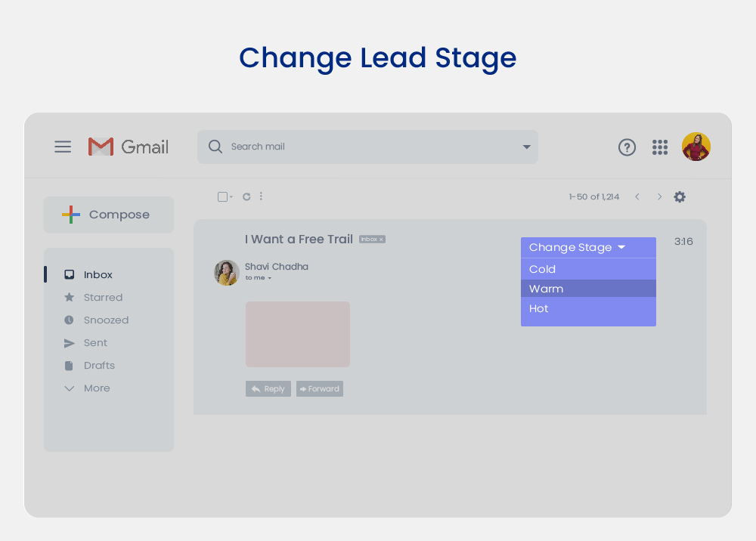The width and height of the screenshot is (756, 541).
Task: Click Shavi Chadha's sender avatar
Action: pyautogui.click(x=227, y=273)
